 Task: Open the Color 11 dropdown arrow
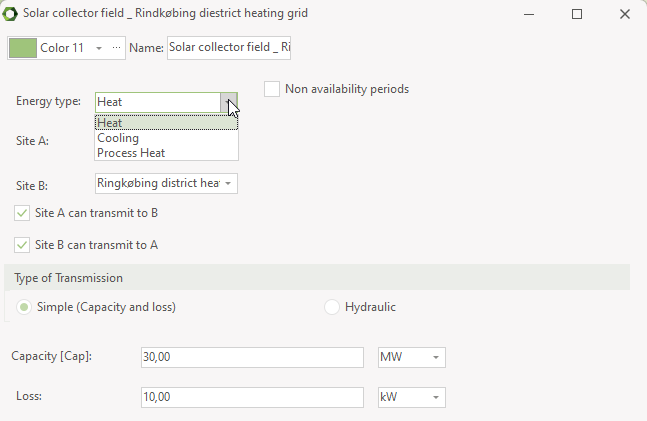[x=99, y=48]
